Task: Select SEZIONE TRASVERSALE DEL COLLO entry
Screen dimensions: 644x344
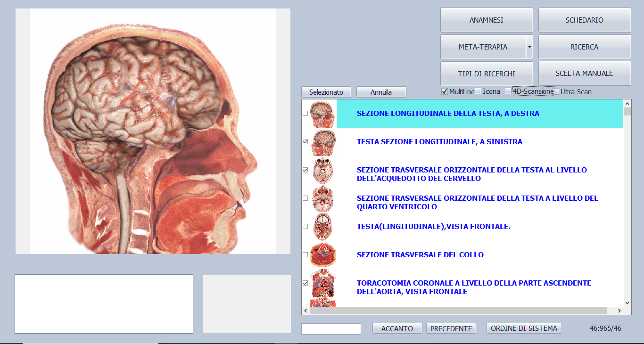Action: tap(420, 255)
